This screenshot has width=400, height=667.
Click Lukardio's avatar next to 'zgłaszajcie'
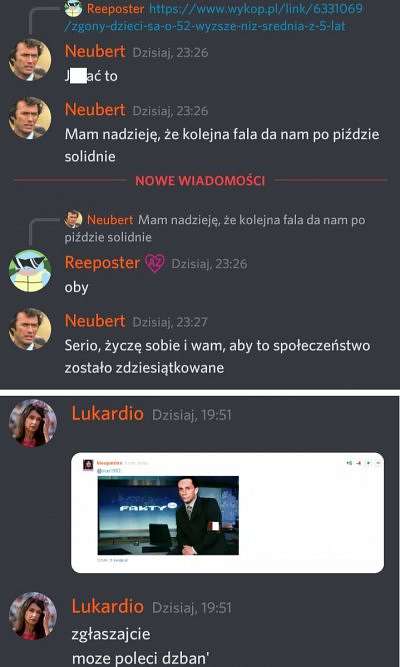point(33,616)
